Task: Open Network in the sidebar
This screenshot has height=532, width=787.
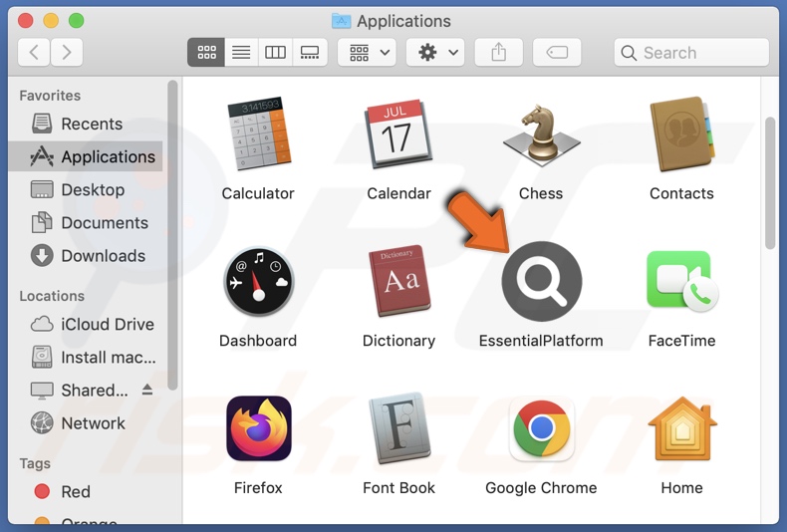Action: [x=86, y=423]
